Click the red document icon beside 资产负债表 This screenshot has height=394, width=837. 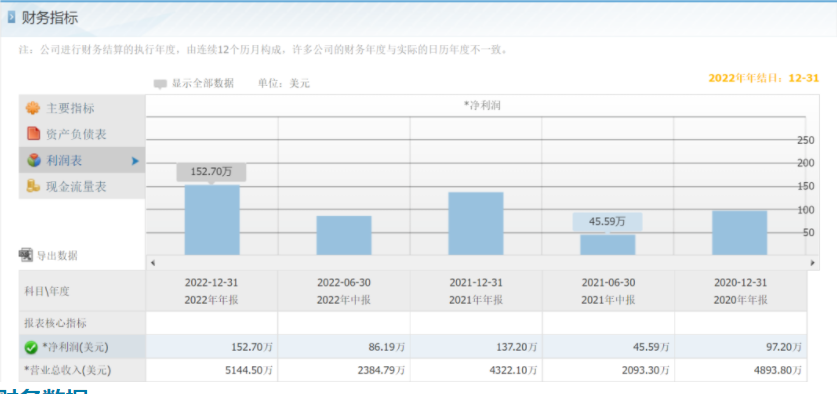[33, 133]
